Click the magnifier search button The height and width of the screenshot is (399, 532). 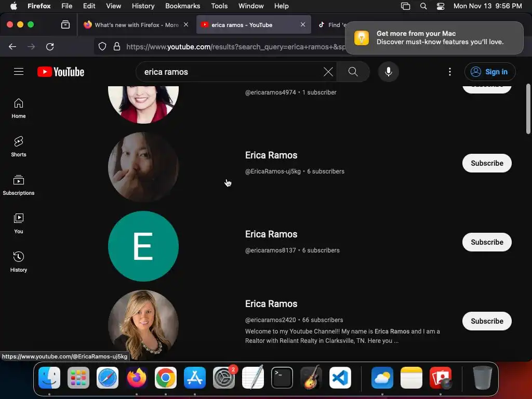coord(353,72)
